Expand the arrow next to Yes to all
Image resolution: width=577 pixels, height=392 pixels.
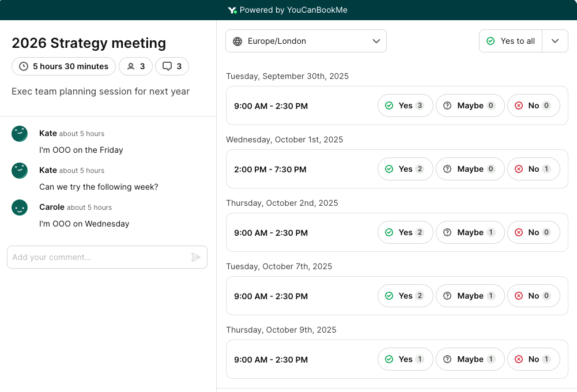click(555, 41)
